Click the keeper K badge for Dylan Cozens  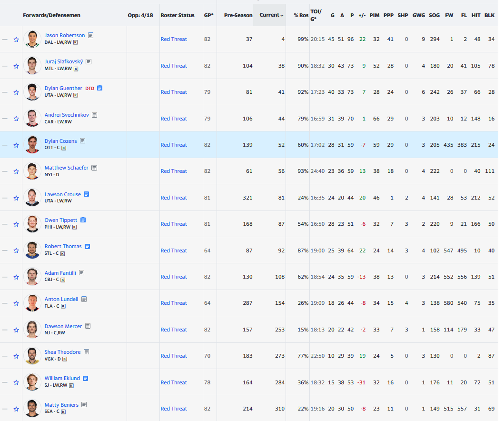click(64, 148)
